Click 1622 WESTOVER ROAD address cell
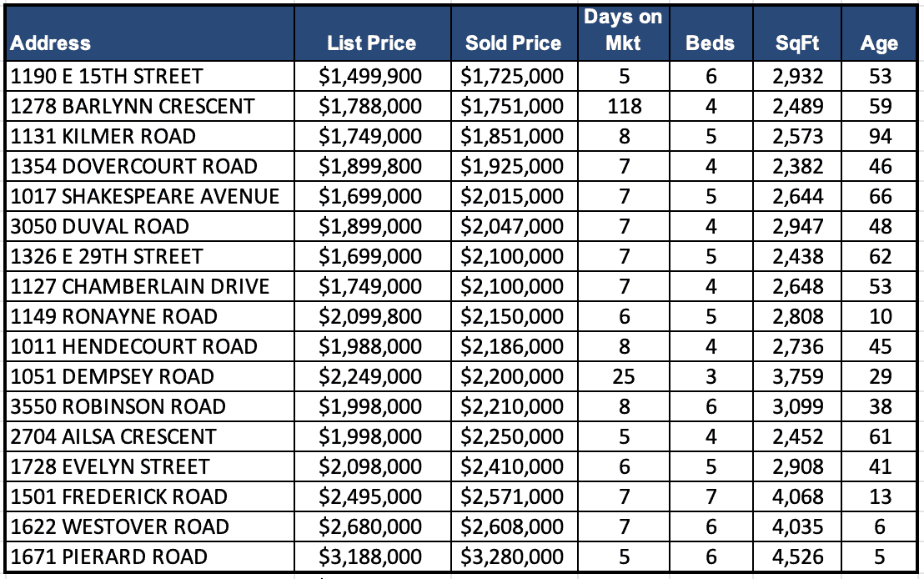Image resolution: width=924 pixels, height=579 pixels. point(119,526)
